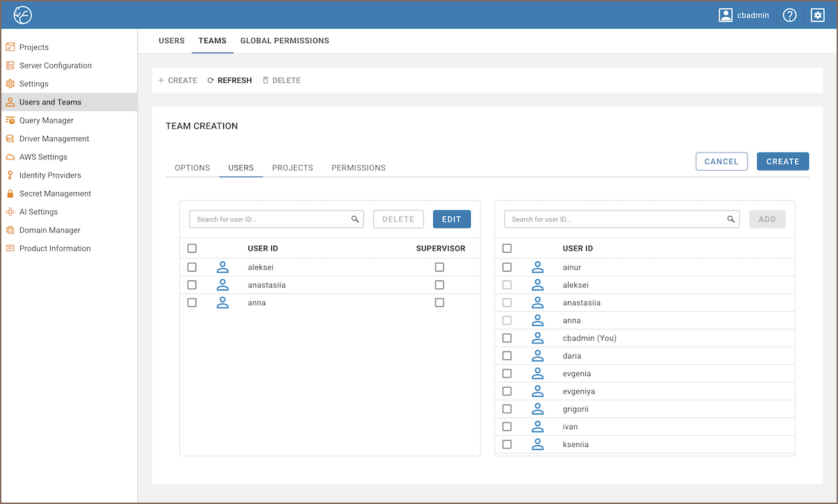838x504 pixels.
Task: Open the administration gear icon in header
Action: [x=818, y=15]
